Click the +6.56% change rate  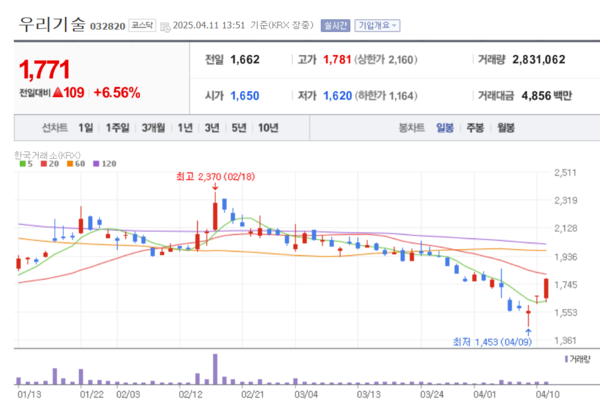[x=117, y=93]
